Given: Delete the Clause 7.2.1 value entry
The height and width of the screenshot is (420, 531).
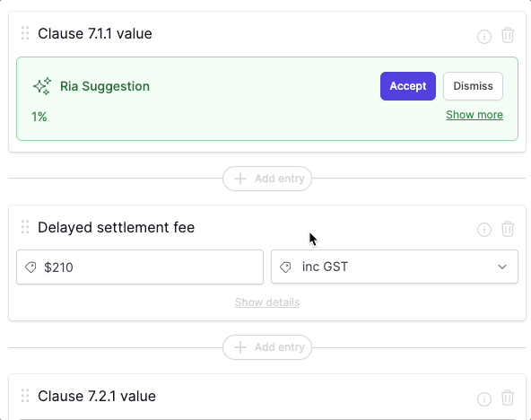Looking at the screenshot, I should [508, 398].
